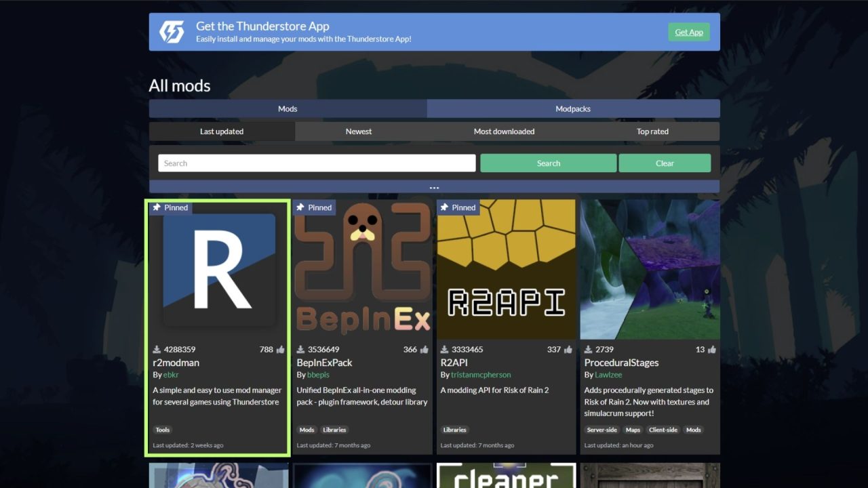The width and height of the screenshot is (868, 488).
Task: Click the Thunderstore lightning logo icon
Action: click(172, 32)
